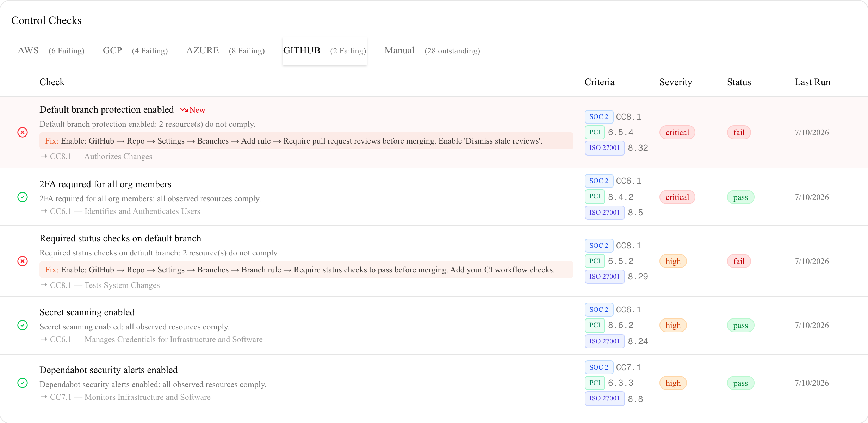Viewport: 868px width, 423px height.
Task: Click the Control Checks heading
Action: click(46, 20)
